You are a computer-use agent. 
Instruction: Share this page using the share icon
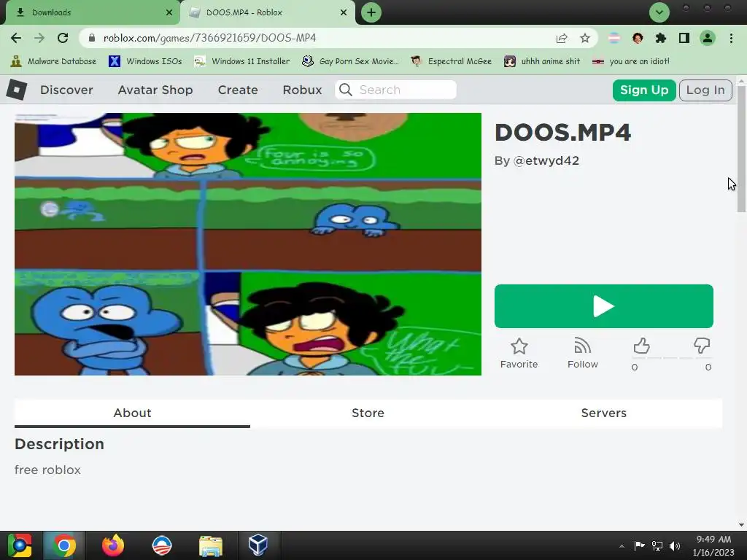(562, 38)
